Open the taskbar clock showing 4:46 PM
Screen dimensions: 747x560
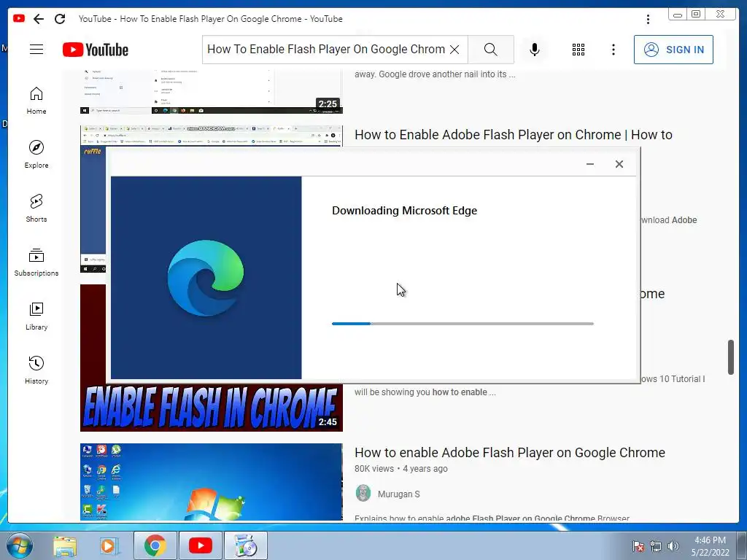coord(711,546)
